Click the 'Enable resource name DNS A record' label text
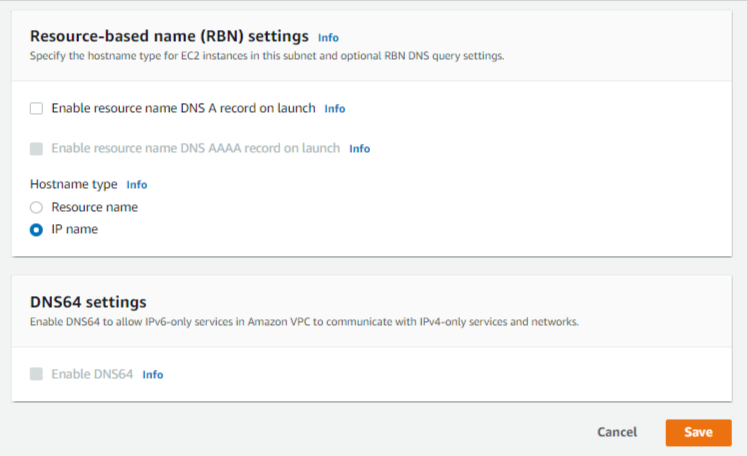This screenshot has height=456, width=747. [x=183, y=108]
